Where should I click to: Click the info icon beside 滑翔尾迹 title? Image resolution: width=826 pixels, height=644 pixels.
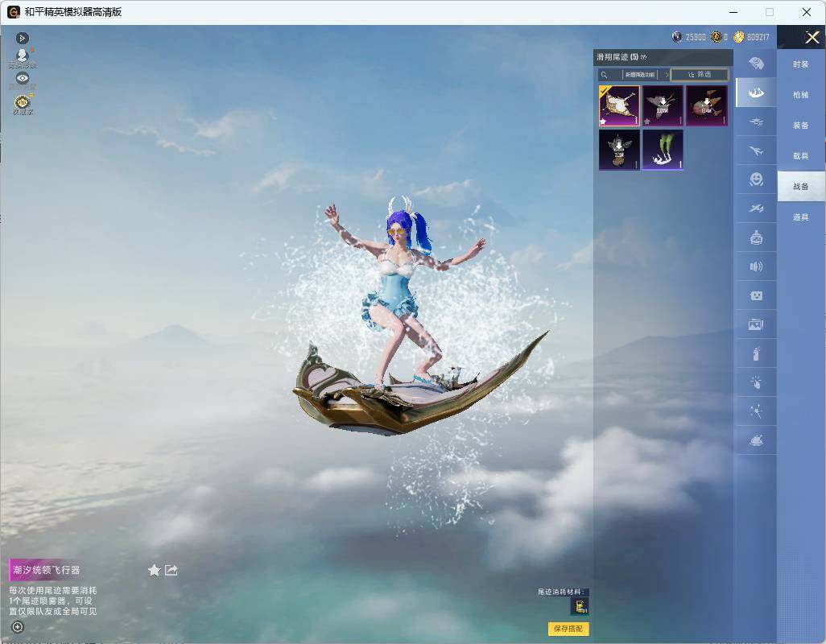tap(644, 57)
